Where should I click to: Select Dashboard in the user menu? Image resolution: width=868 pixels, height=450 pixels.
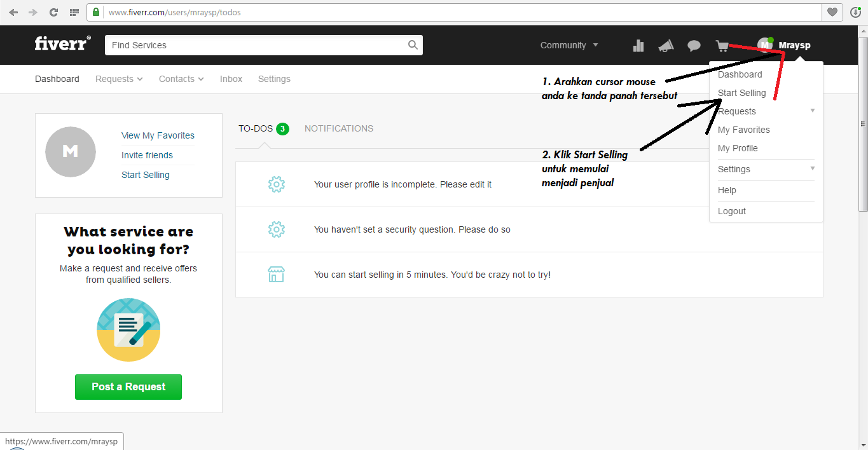[x=740, y=74]
